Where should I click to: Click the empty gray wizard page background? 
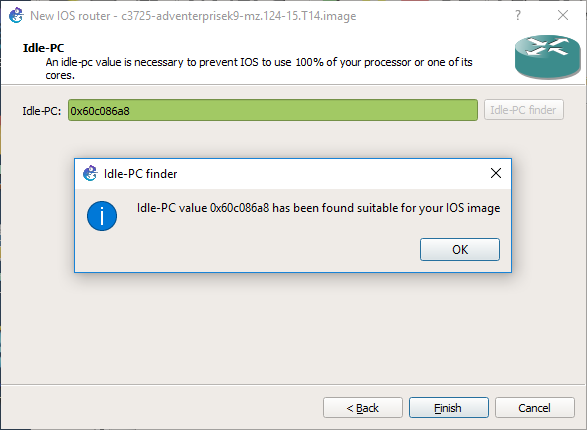click(x=293, y=329)
